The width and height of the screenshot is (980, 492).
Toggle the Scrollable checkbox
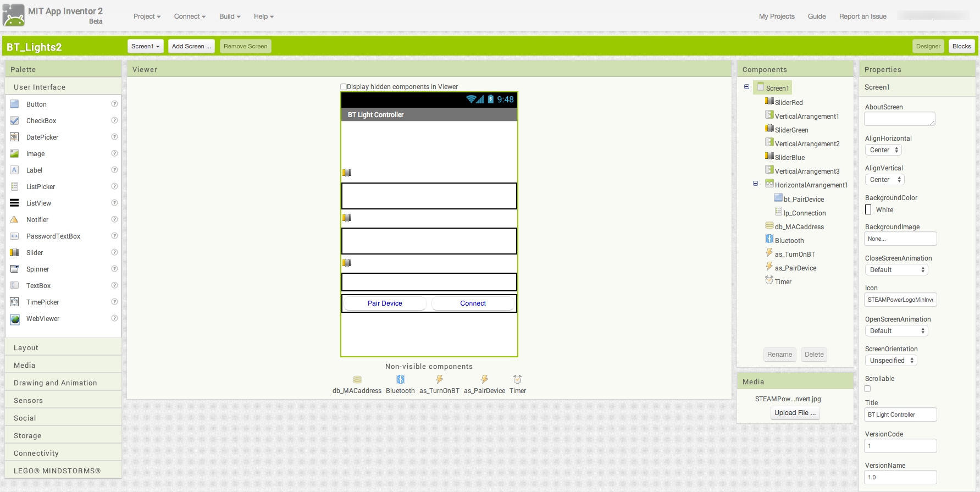[x=867, y=389]
